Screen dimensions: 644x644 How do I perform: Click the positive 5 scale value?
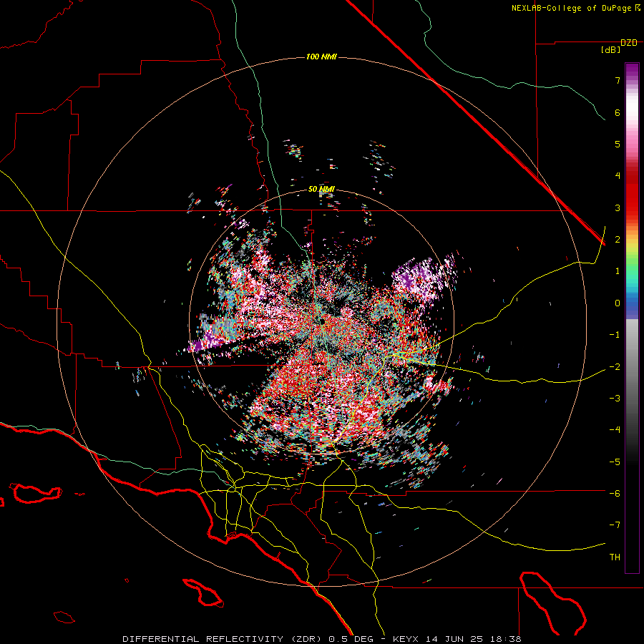coord(618,144)
